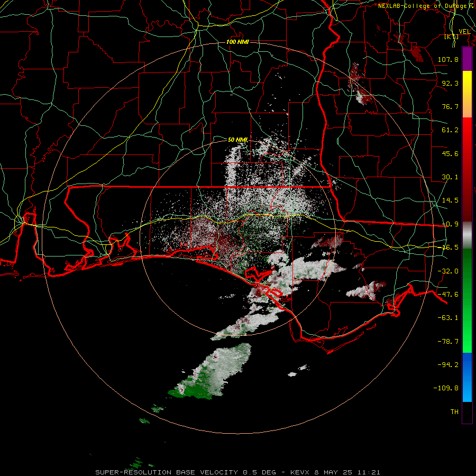This screenshot has width=476, height=476.
Task: Select the -94.2 scale value
Action: click(448, 365)
